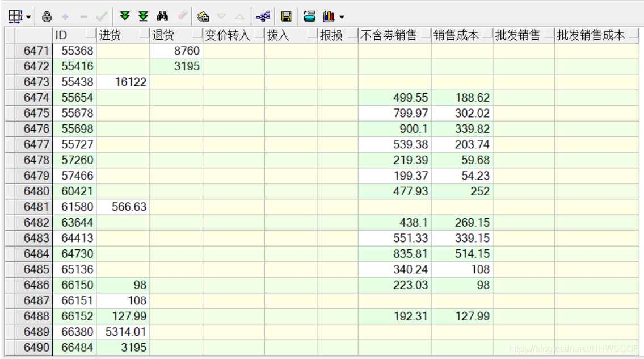Click the linked query tree icon

(263, 16)
